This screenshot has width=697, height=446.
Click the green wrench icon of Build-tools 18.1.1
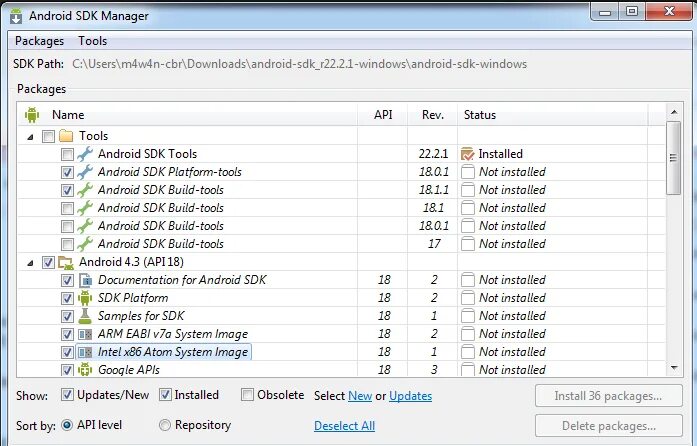click(x=84, y=190)
